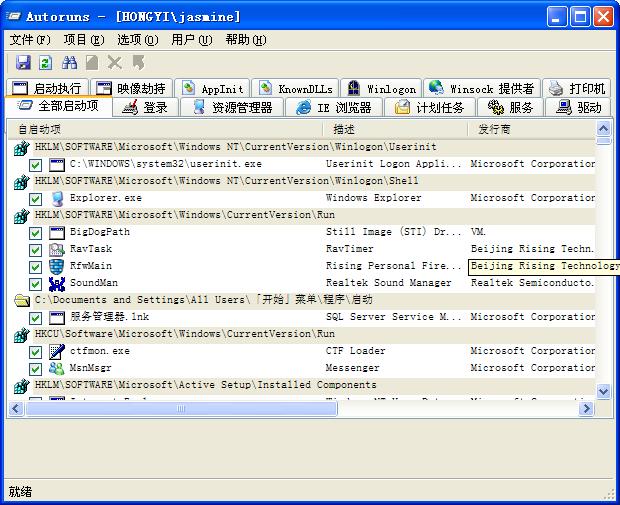
Task: Click the RfwMain shield icon
Action: [x=57, y=266]
